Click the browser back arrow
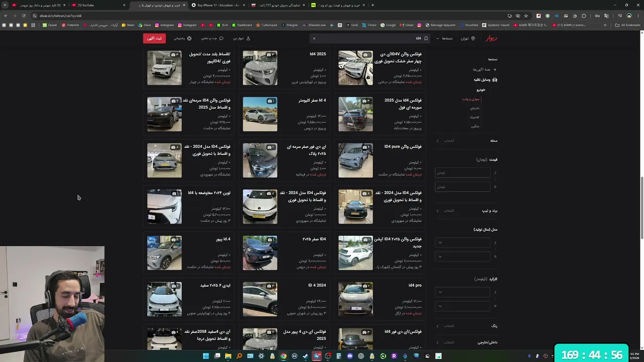The width and height of the screenshot is (644, 362). [x=6, y=16]
